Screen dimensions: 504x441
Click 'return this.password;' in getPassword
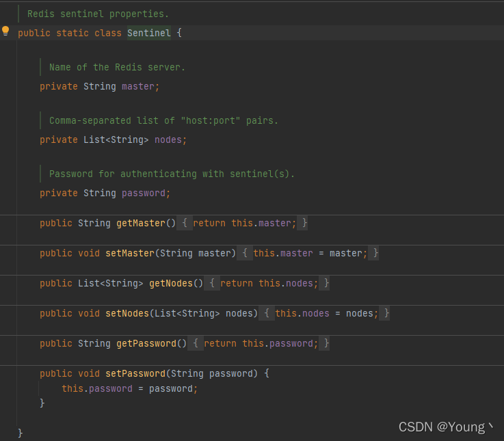coord(261,344)
